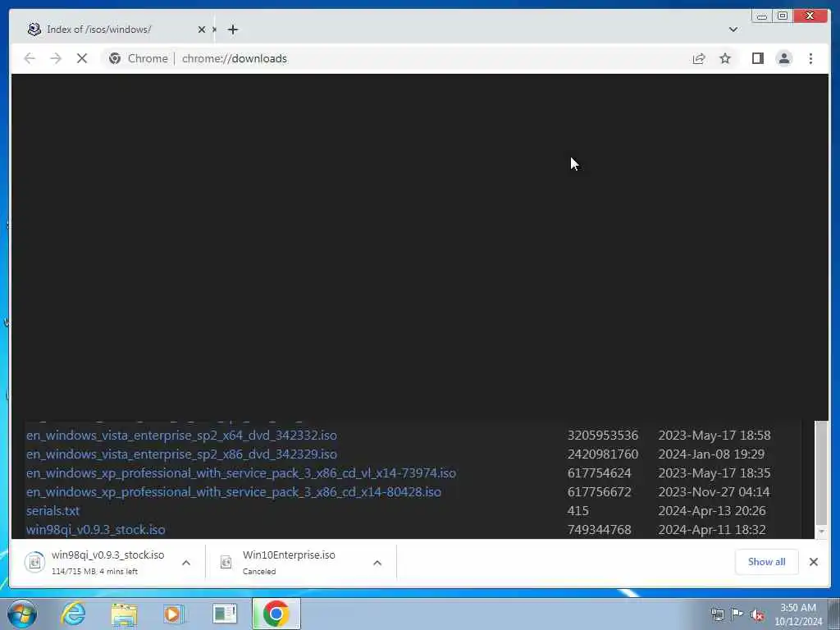The image size is (840, 630).
Task: Open Action Center flag icon
Action: (737, 614)
